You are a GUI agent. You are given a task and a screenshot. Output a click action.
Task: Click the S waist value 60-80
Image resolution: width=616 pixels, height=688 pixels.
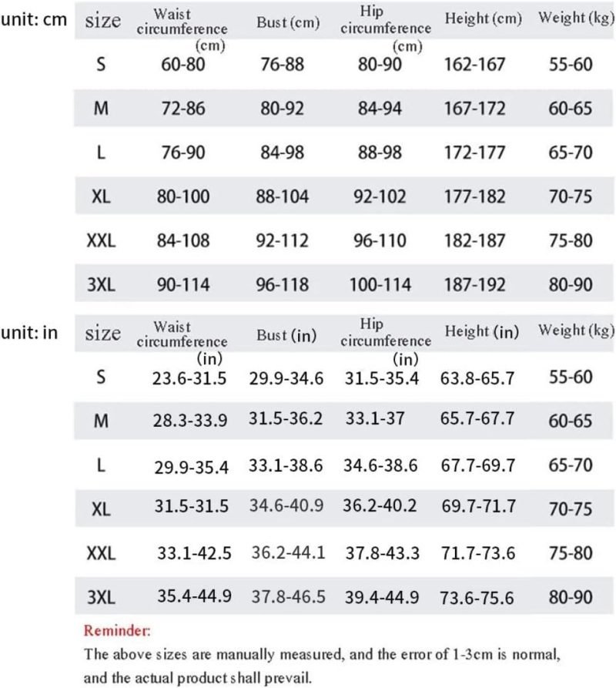click(x=184, y=64)
